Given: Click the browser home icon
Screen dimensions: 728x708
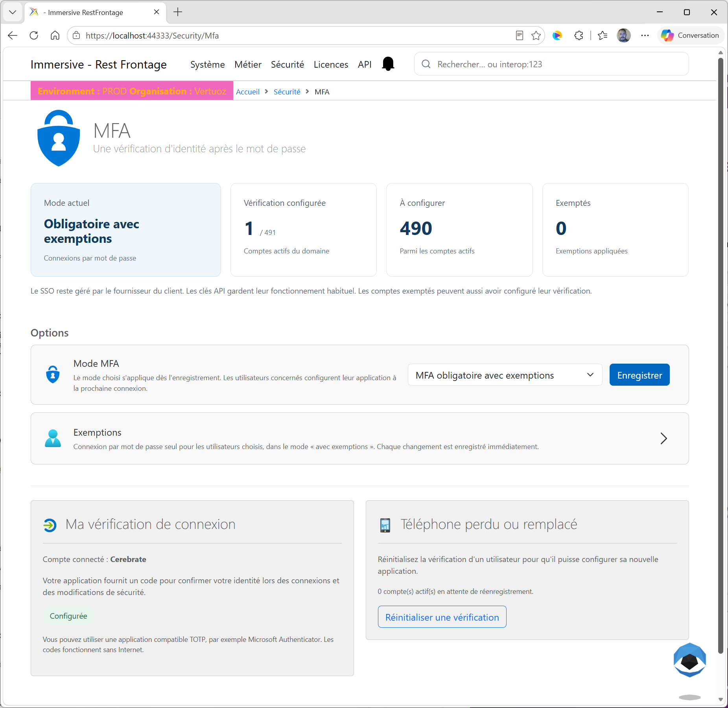Looking at the screenshot, I should point(55,35).
